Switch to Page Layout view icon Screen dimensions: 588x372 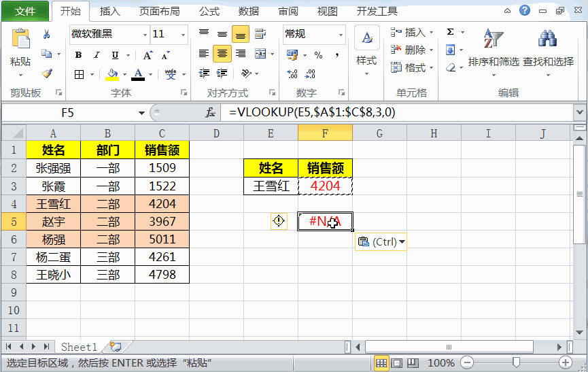(x=397, y=362)
